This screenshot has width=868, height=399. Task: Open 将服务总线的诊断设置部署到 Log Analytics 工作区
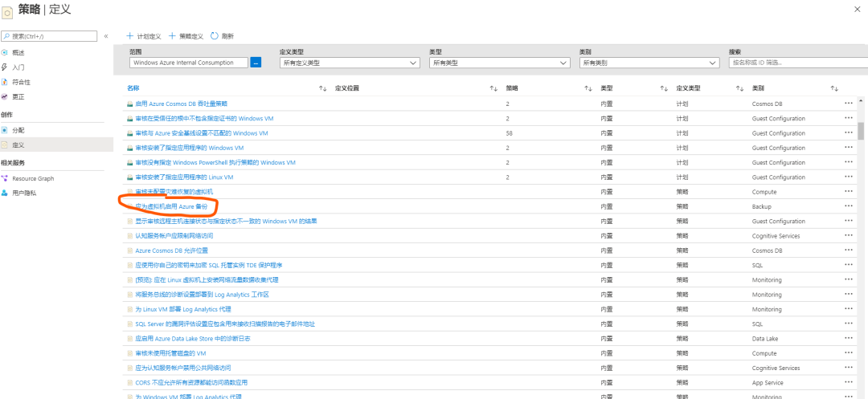[202, 295]
